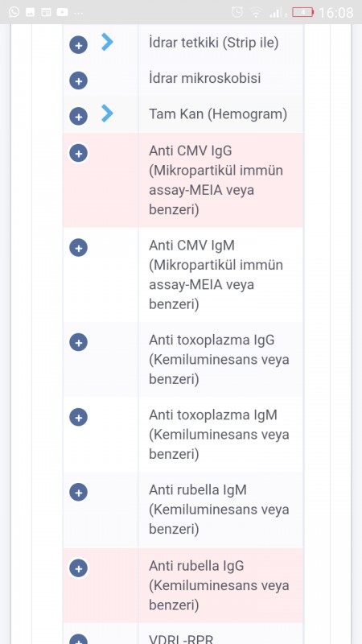Expand the İdrar tetkiki (Strip ile) plus icon
This screenshot has height=644, width=362.
coord(78,45)
